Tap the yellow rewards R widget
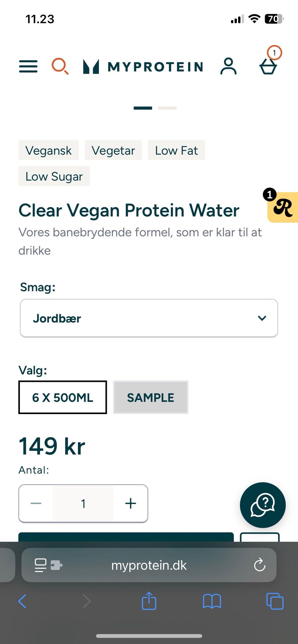This screenshot has width=298, height=644. tap(283, 207)
